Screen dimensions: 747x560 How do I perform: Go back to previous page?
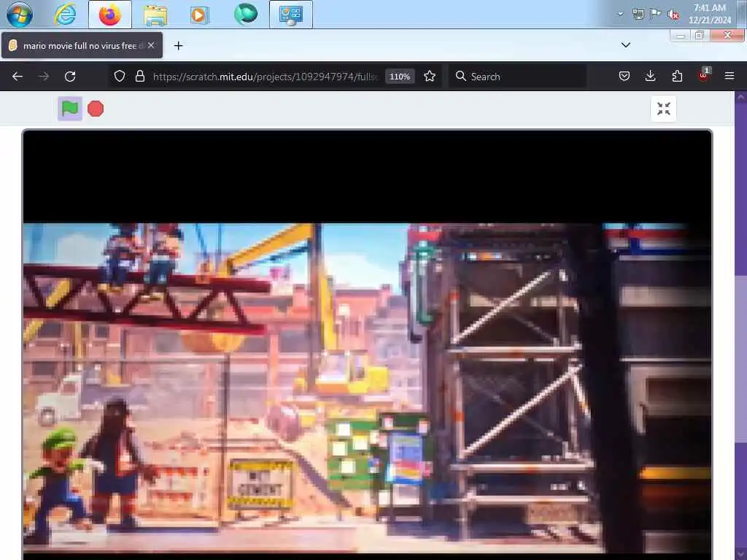18,76
